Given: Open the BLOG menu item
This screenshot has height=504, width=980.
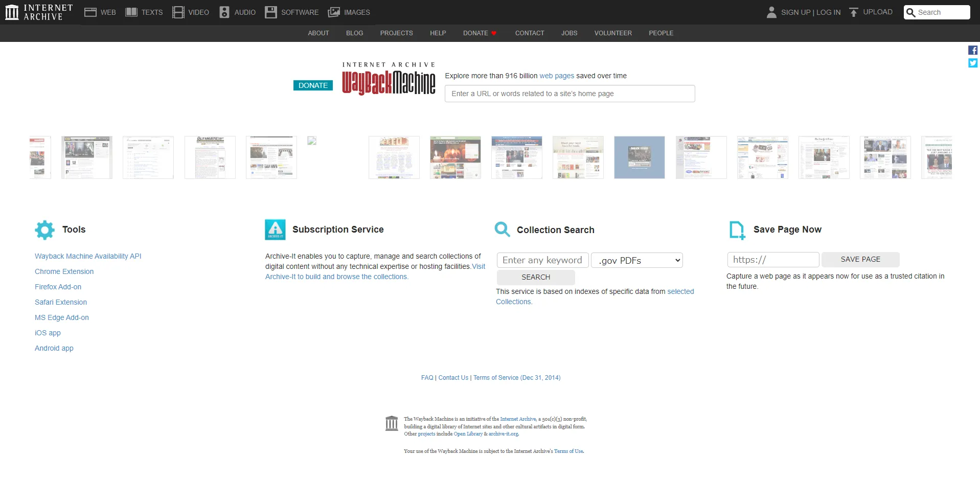Looking at the screenshot, I should (355, 33).
